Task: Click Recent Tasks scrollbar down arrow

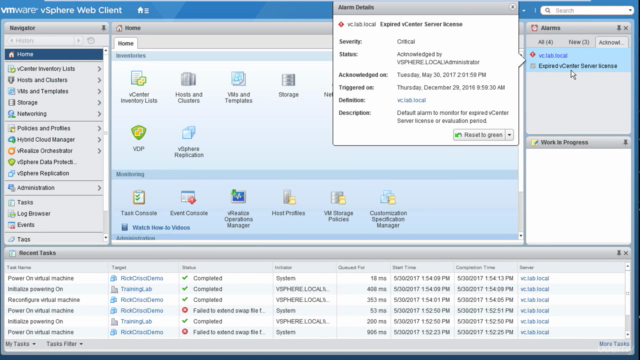Action: coord(627,335)
